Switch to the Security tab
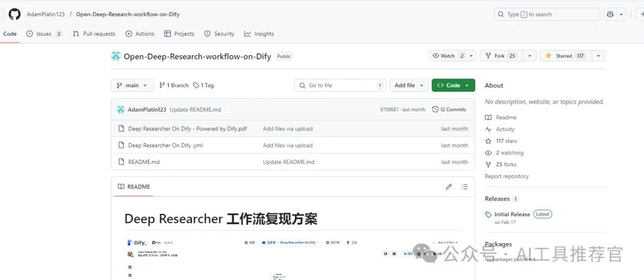 pos(219,34)
